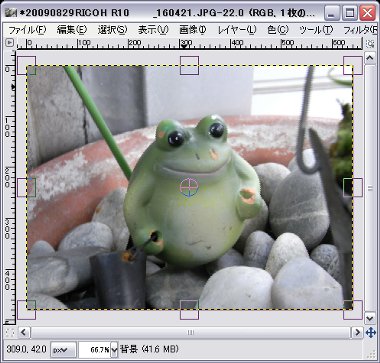
Task: Click the left-middle selection edge handle
Action: pyautogui.click(x=26, y=187)
